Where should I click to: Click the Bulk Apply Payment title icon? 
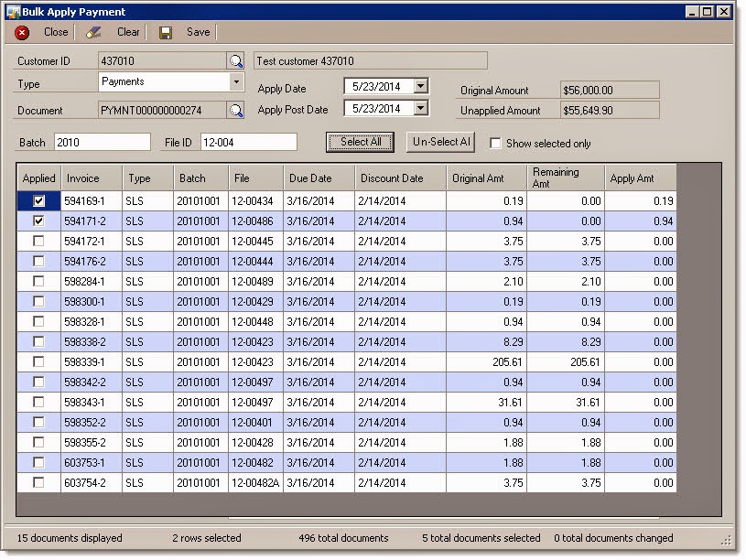(13, 12)
